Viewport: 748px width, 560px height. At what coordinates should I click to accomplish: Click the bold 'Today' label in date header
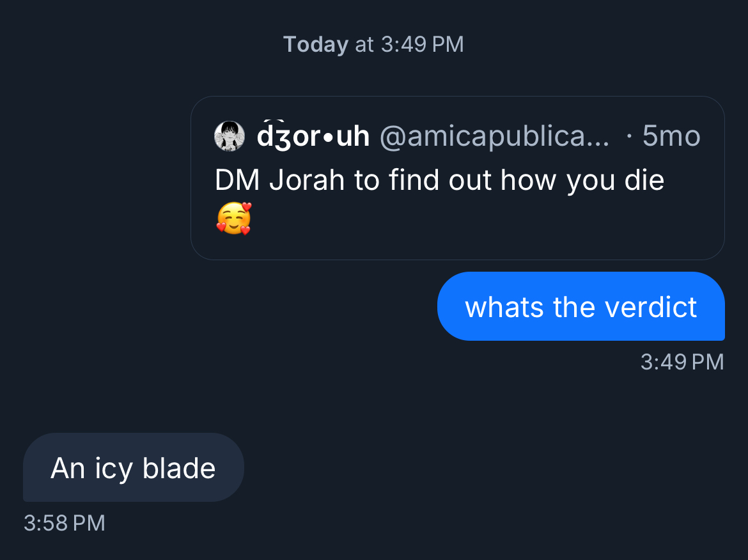316,45
